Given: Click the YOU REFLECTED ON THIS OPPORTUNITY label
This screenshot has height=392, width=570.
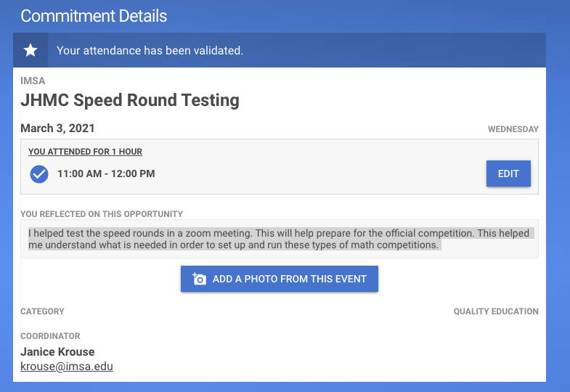Looking at the screenshot, I should point(102,214).
